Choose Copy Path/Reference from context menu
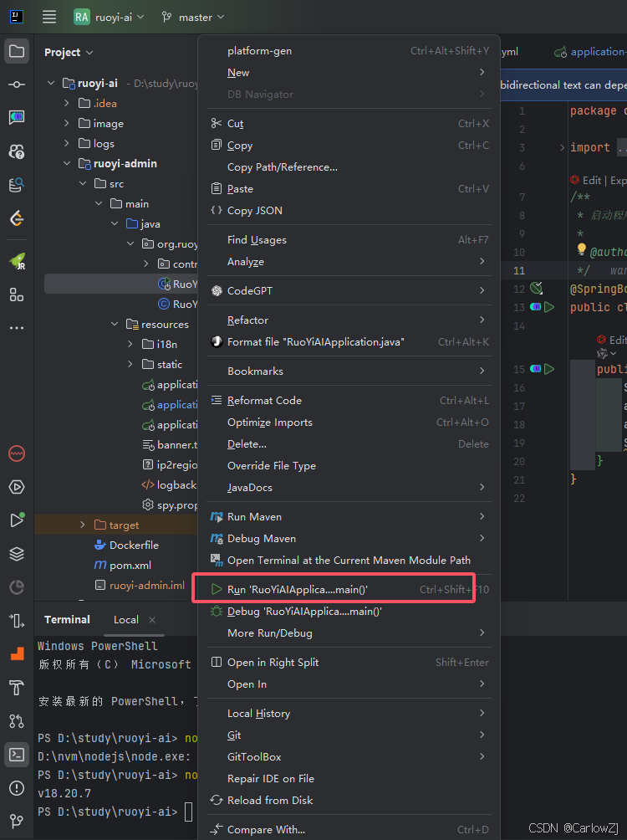Screen dimensions: 627x840 pos(349,167)
